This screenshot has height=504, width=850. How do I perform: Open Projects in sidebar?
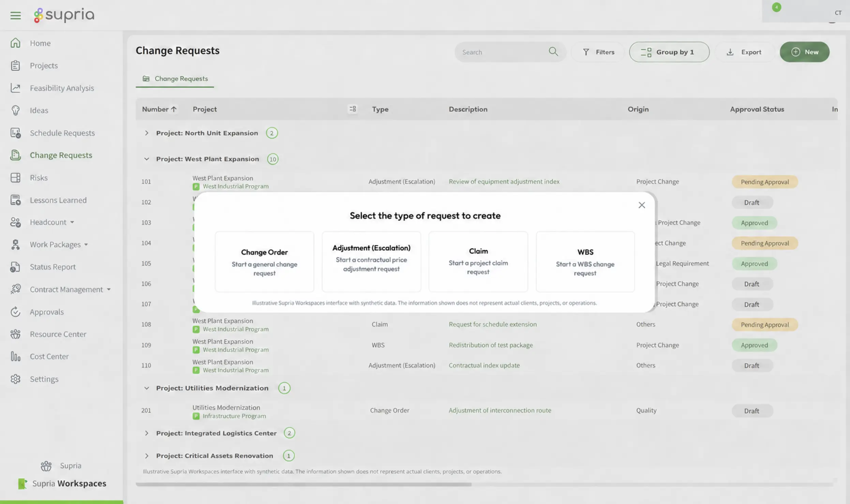(x=44, y=65)
